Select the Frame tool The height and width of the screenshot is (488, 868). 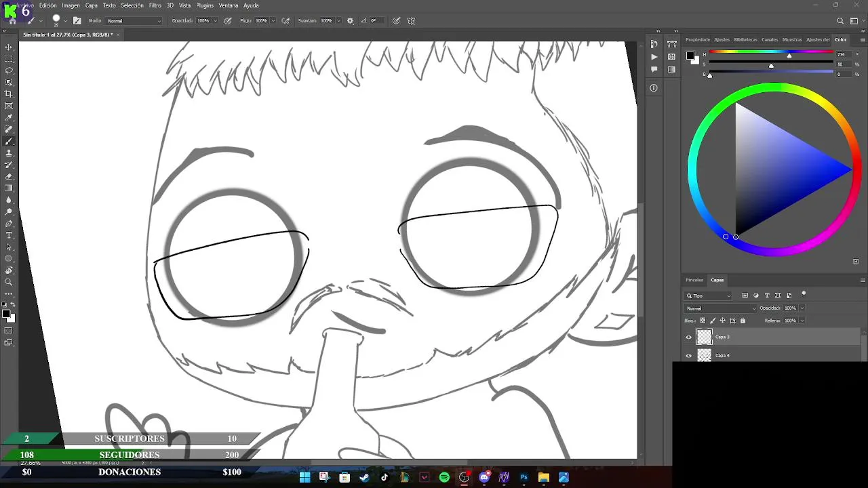point(9,106)
